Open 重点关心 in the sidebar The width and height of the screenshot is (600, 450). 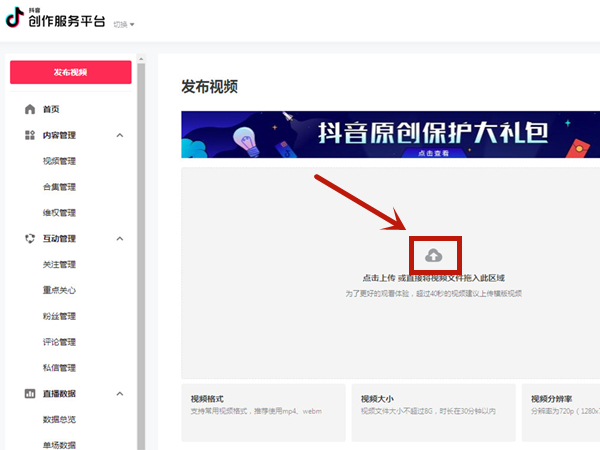(x=59, y=290)
